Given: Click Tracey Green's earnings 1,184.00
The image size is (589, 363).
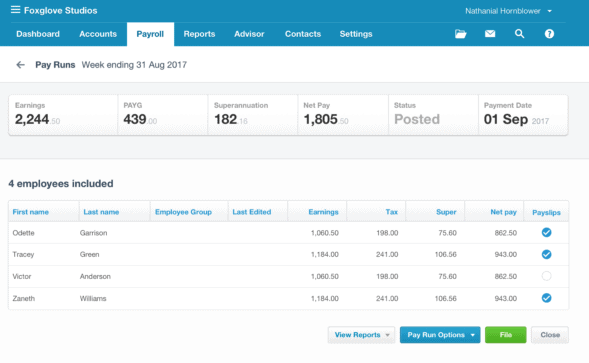Looking at the screenshot, I should click(x=325, y=254).
